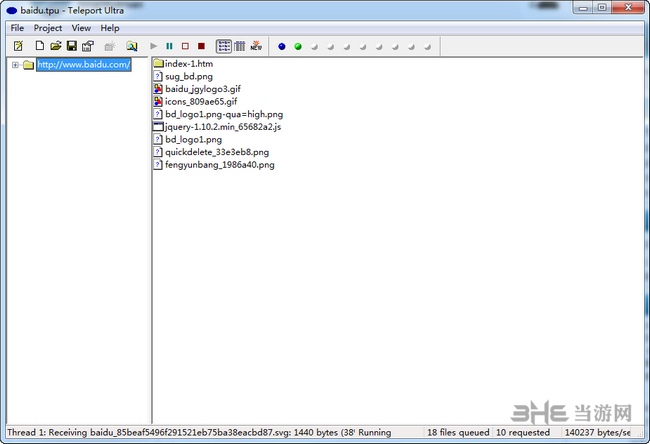650x444 pixels.
Task: Open the View menu
Action: point(81,28)
